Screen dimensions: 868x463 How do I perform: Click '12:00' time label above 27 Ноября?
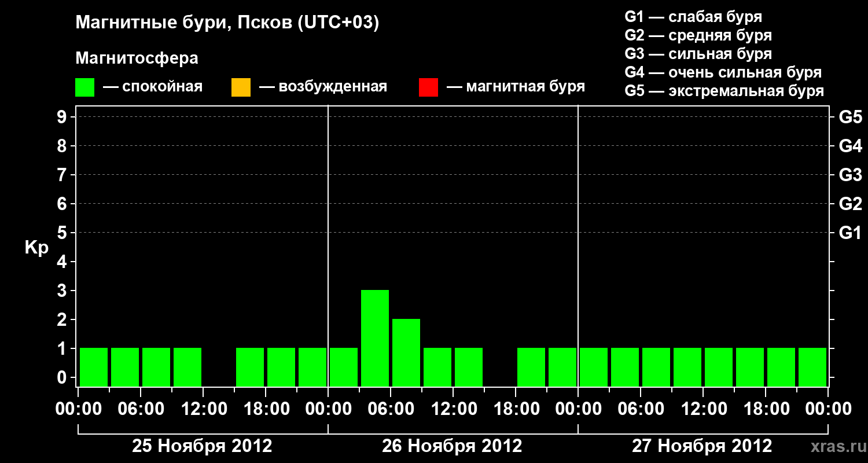click(703, 409)
